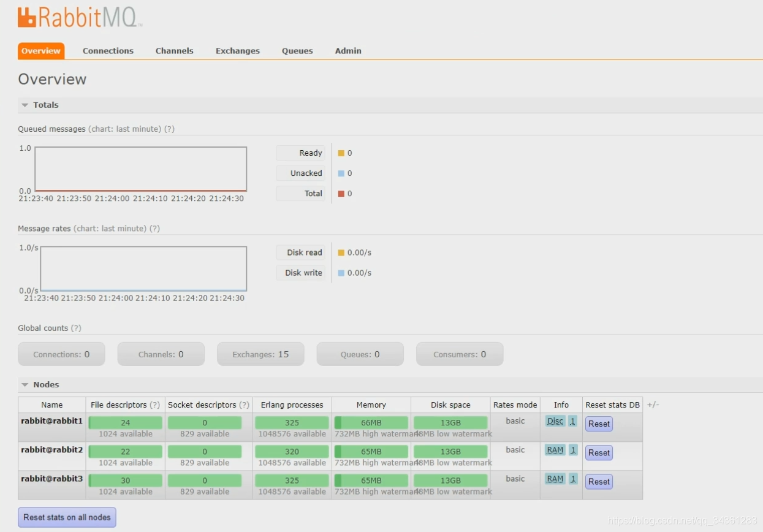Reset stats DB for rabbit@rabbit2
Screen dimensions: 763x532
coord(599,452)
